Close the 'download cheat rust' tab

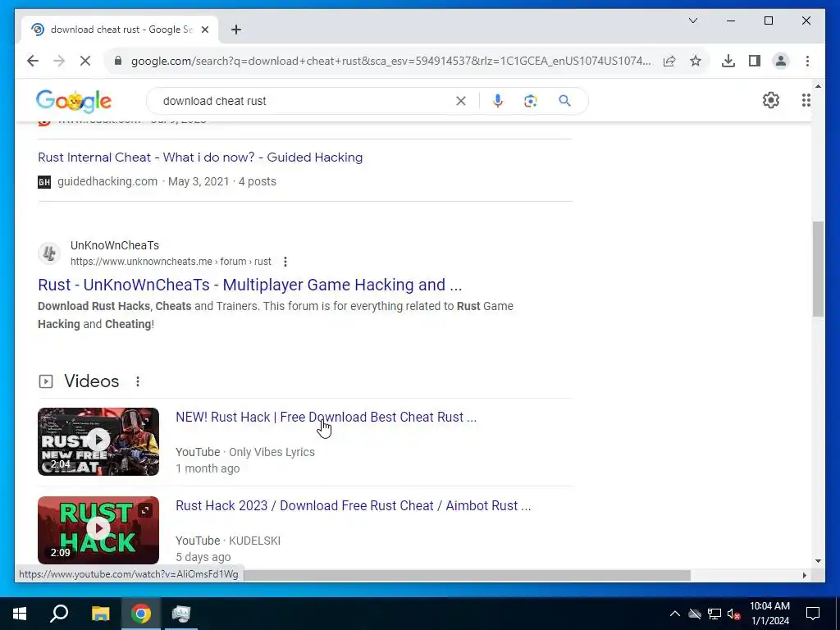coord(204,30)
